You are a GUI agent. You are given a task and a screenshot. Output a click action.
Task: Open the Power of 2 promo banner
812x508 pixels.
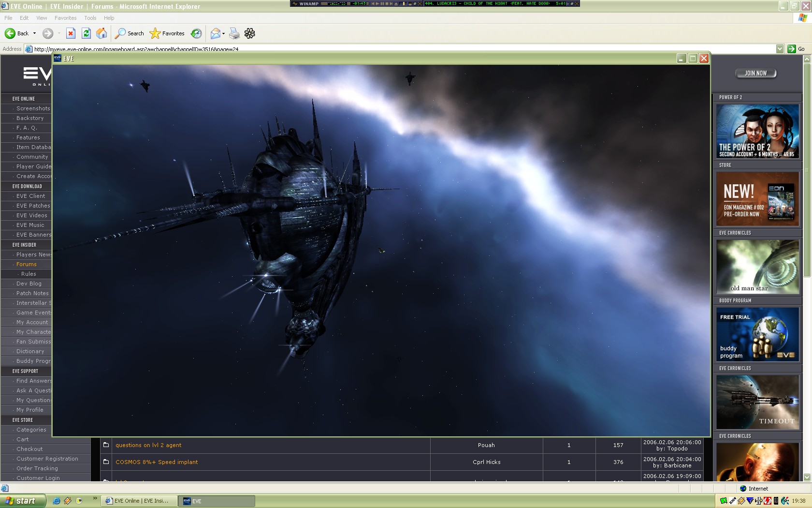point(757,131)
